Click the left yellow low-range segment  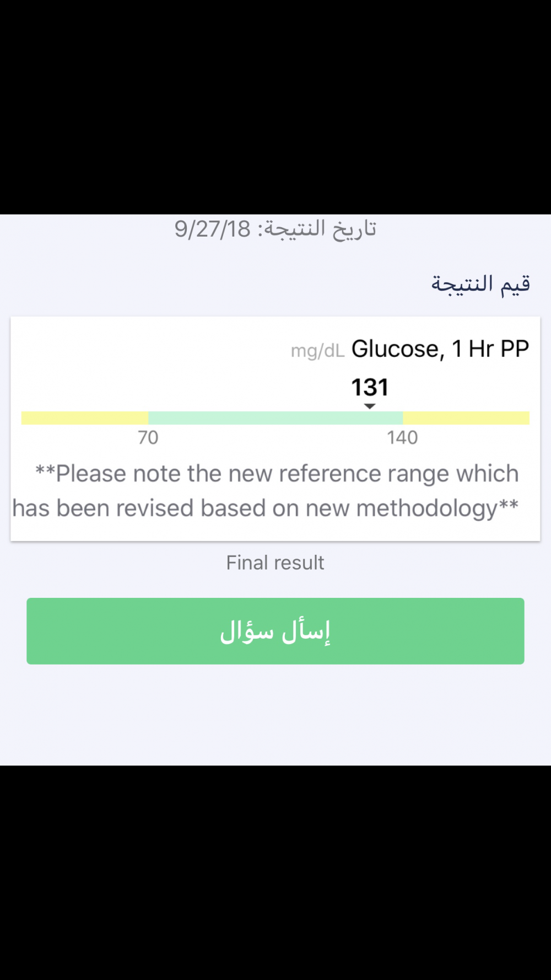click(x=84, y=418)
